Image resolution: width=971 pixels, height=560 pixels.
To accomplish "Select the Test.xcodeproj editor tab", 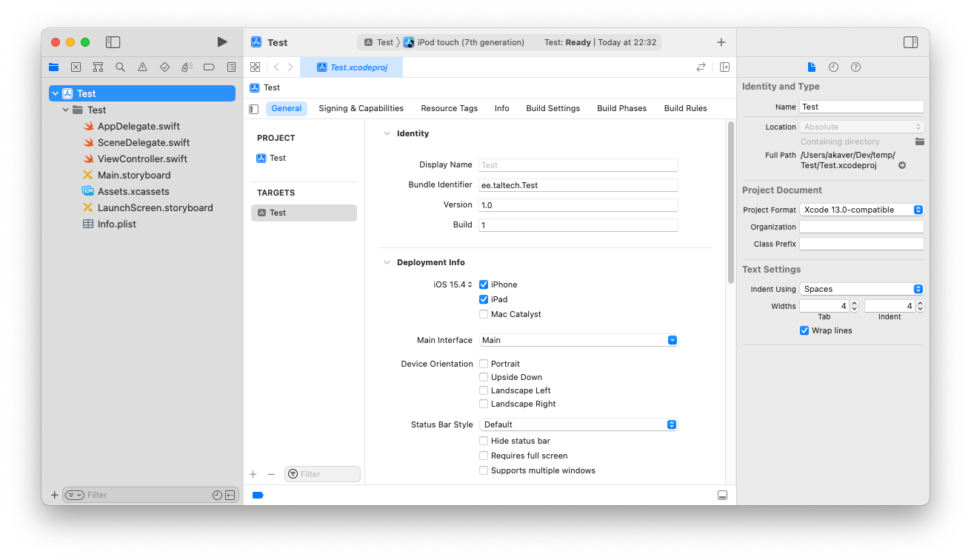I will pyautogui.click(x=352, y=67).
